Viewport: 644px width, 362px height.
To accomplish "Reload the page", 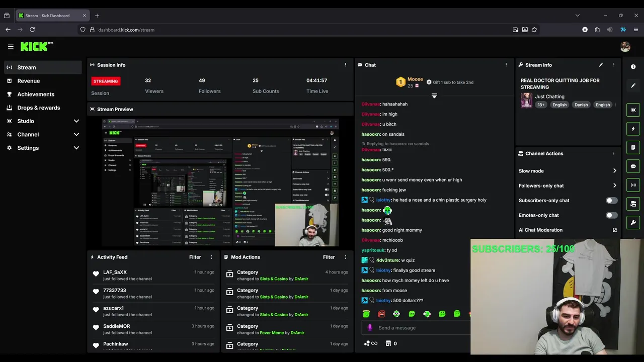I will point(32,30).
